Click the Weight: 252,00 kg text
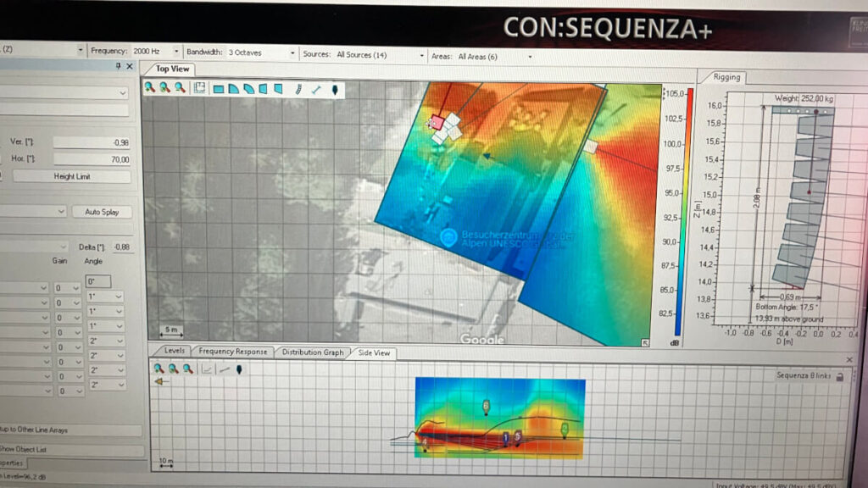The width and height of the screenshot is (868, 488). point(804,98)
